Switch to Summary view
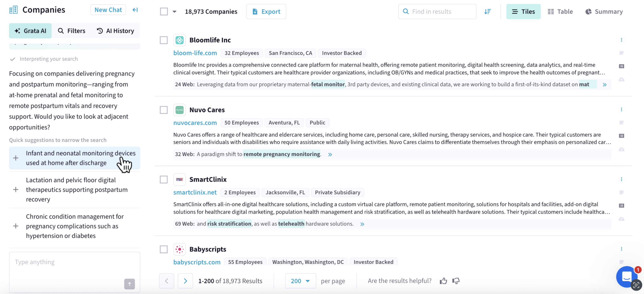Screen dimensions: 644x294 pyautogui.click(x=604, y=11)
